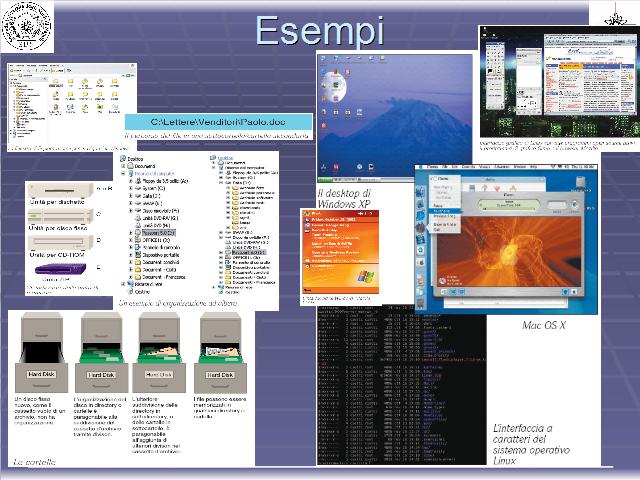Click the 'La cartella' caption
This screenshot has width=640, height=480.
pos(34,462)
